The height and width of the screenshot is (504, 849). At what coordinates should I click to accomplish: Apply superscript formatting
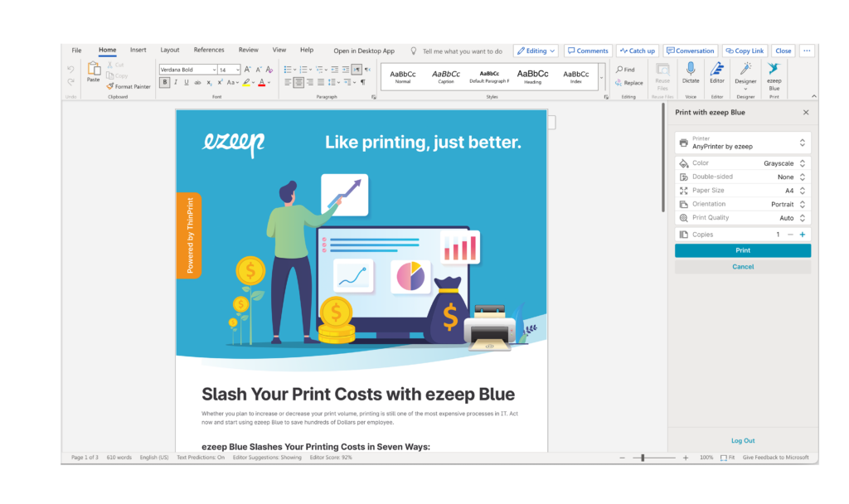(x=220, y=83)
